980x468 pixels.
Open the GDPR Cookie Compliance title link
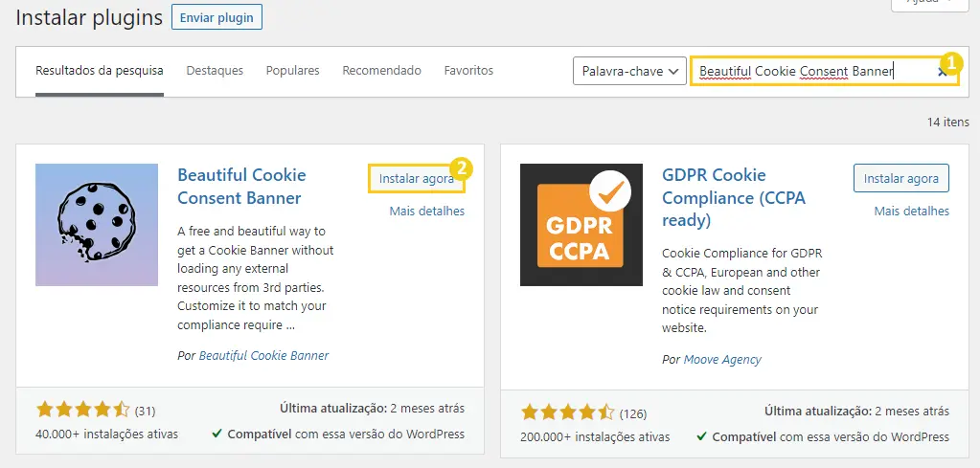click(734, 197)
